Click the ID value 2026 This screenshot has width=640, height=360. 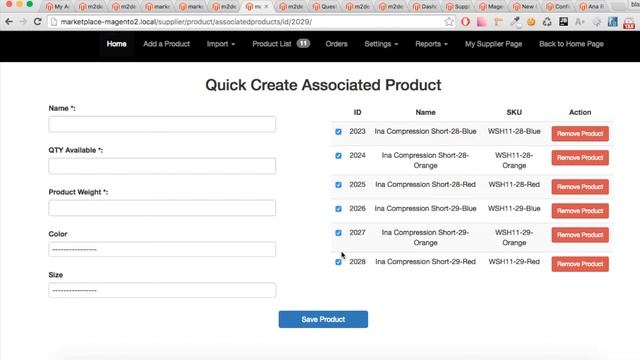(x=357, y=209)
